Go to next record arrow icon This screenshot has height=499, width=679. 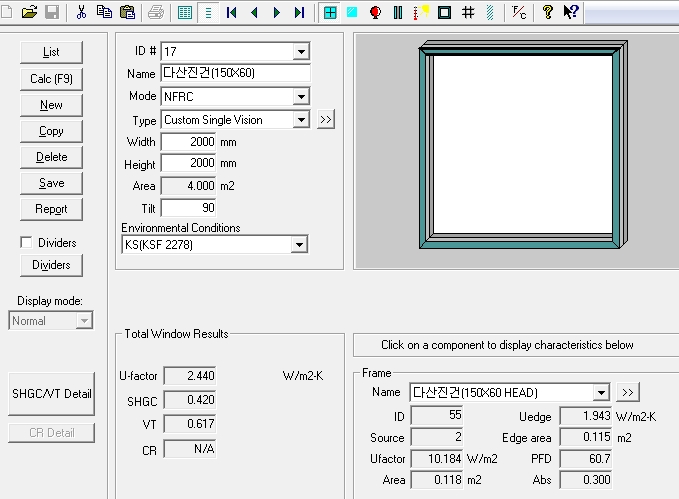tap(277, 12)
